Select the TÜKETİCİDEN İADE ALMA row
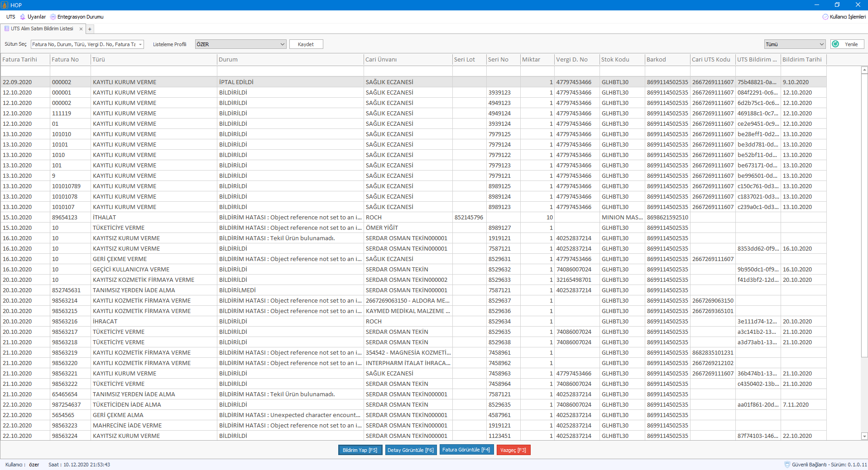 413,405
